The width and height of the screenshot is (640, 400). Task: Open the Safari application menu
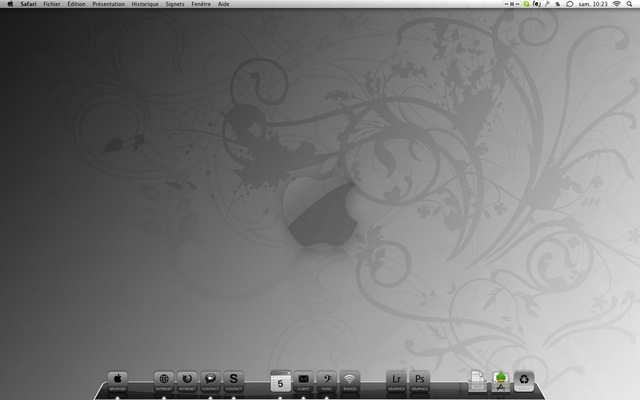tap(28, 4)
